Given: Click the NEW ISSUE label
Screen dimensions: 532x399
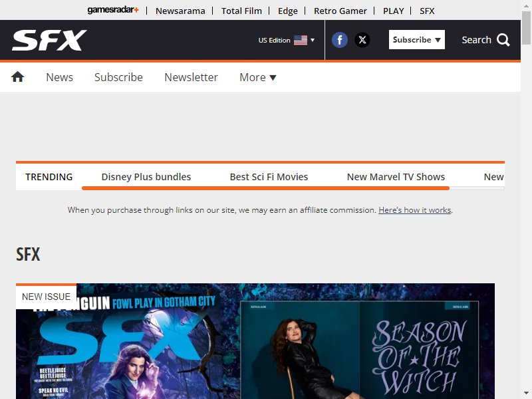Looking at the screenshot, I should point(46,297).
